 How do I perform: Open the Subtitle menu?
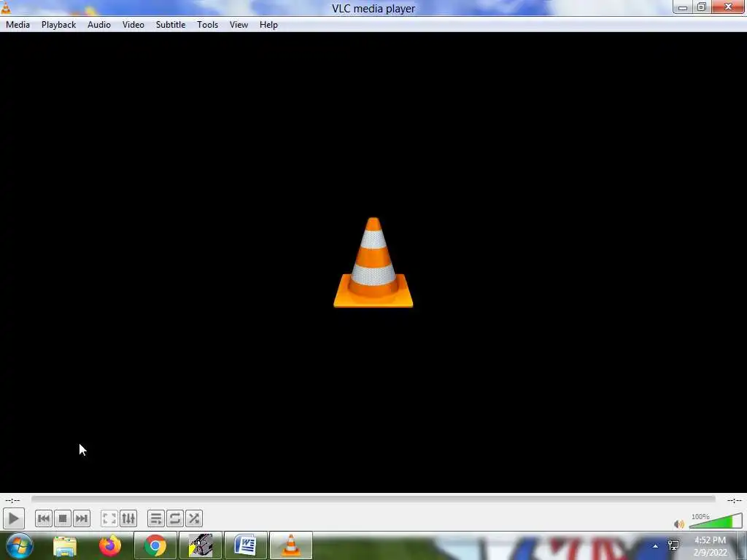(x=171, y=25)
